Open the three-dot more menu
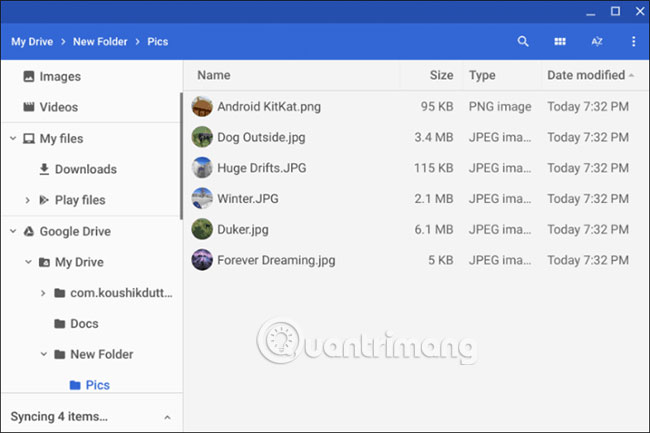The width and height of the screenshot is (650, 433). [x=634, y=42]
